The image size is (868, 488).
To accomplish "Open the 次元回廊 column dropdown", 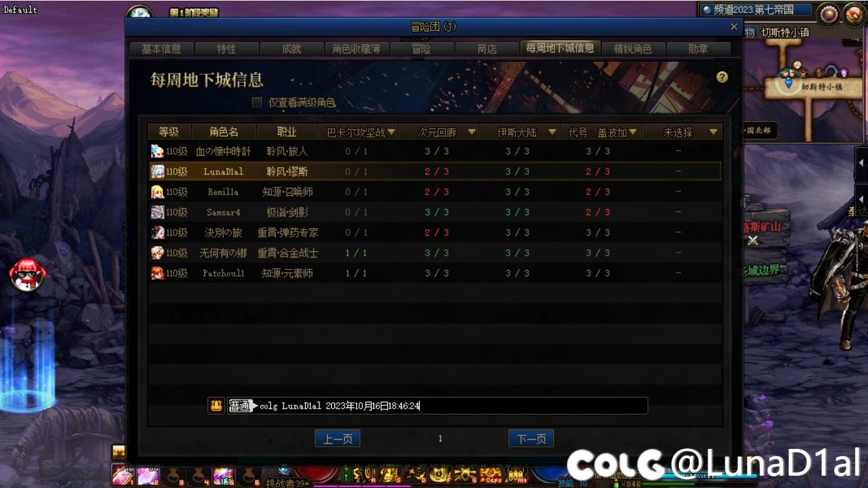I will click(x=472, y=132).
